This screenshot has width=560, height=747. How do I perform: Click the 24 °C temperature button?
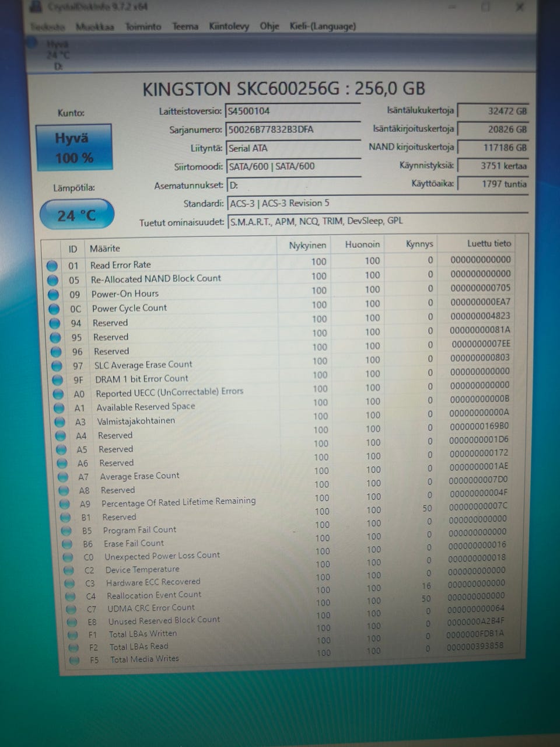pos(76,215)
